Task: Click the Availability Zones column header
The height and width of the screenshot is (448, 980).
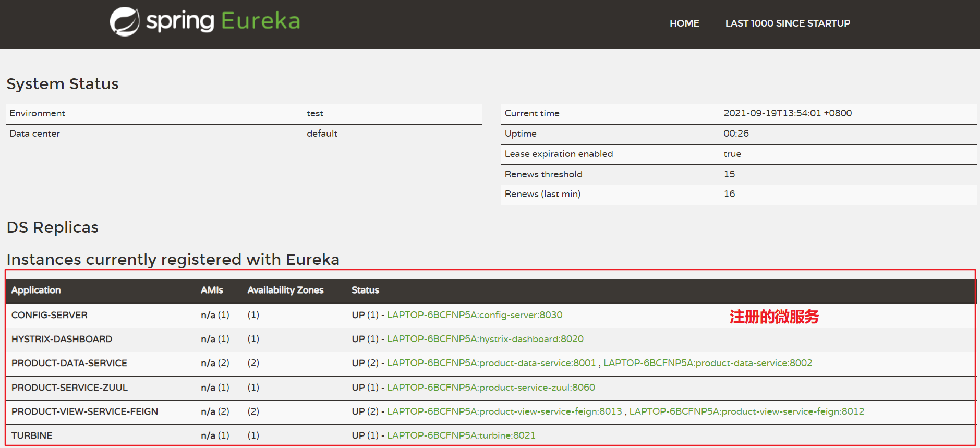Action: pyautogui.click(x=285, y=290)
